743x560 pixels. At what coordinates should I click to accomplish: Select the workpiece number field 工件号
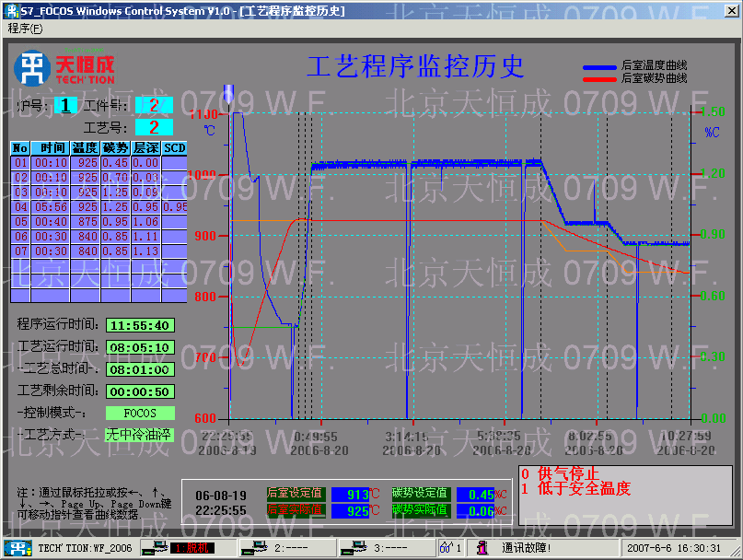click(x=154, y=106)
